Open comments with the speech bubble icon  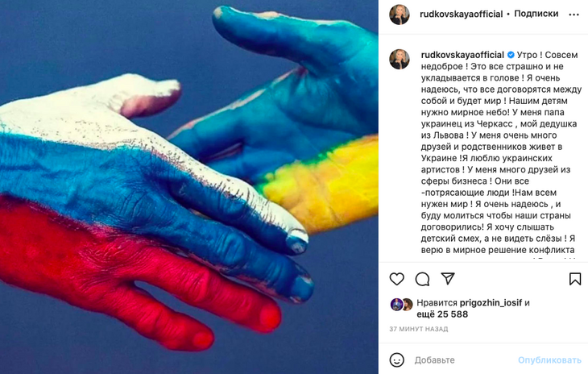(x=422, y=279)
